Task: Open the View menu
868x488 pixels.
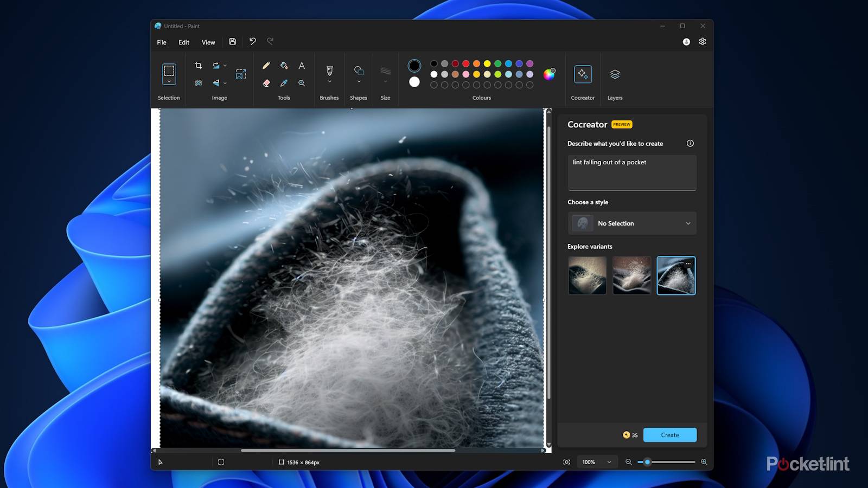Action: tap(208, 42)
